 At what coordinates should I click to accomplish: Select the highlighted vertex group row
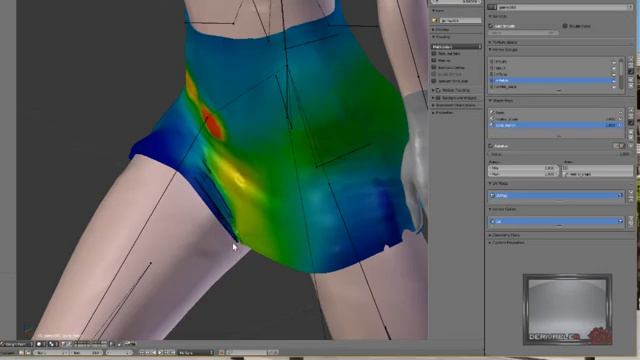(553, 81)
